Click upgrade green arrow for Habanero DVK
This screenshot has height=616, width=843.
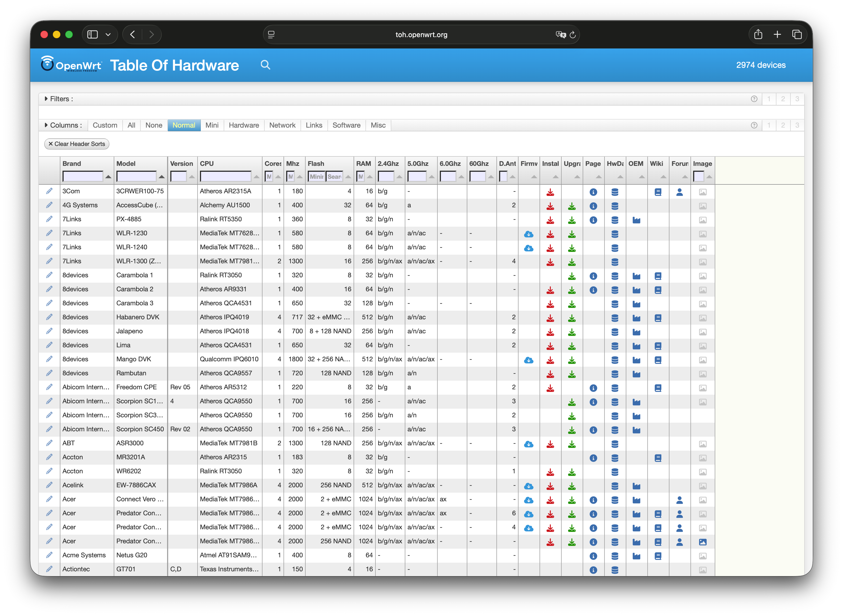tap(571, 318)
